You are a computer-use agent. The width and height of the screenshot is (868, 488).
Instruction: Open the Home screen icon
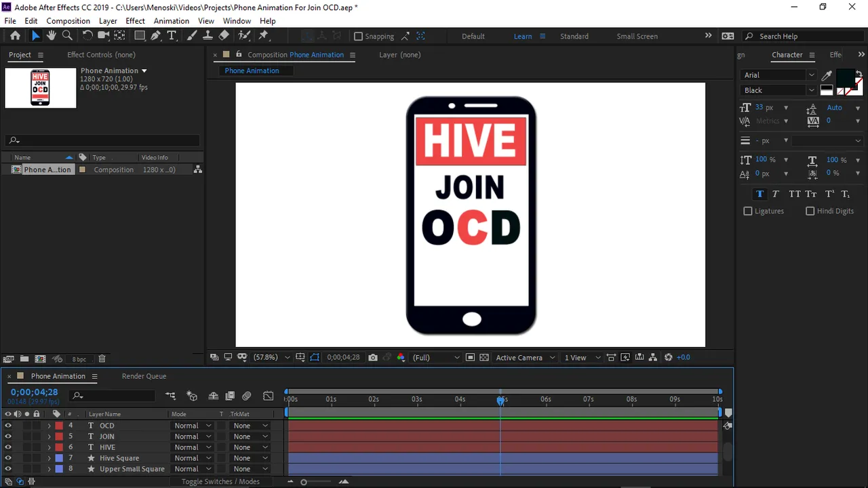pos(15,36)
